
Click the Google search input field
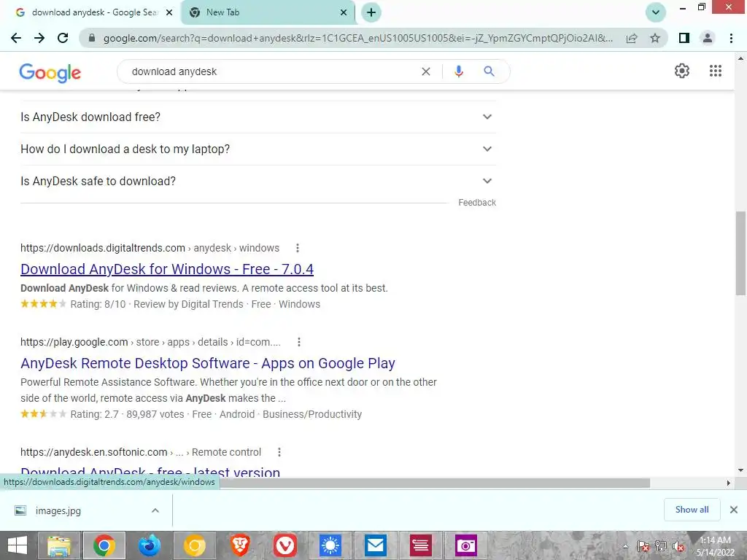point(271,71)
